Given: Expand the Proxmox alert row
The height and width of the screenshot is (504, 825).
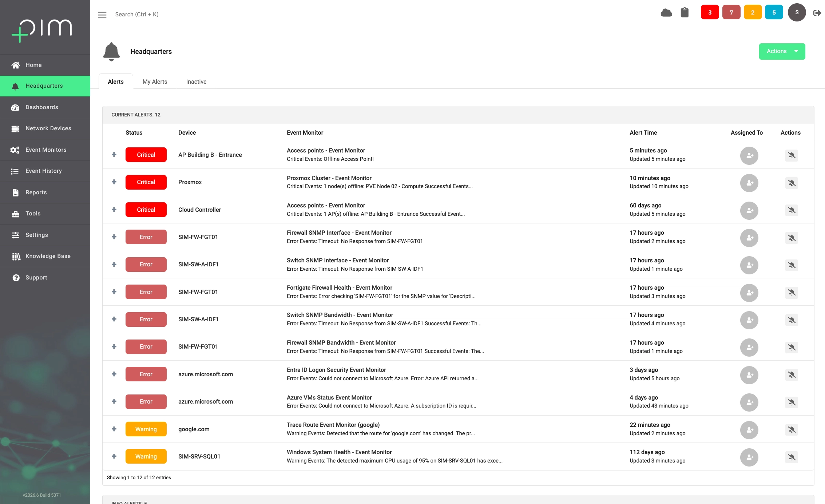Looking at the screenshot, I should pyautogui.click(x=114, y=182).
